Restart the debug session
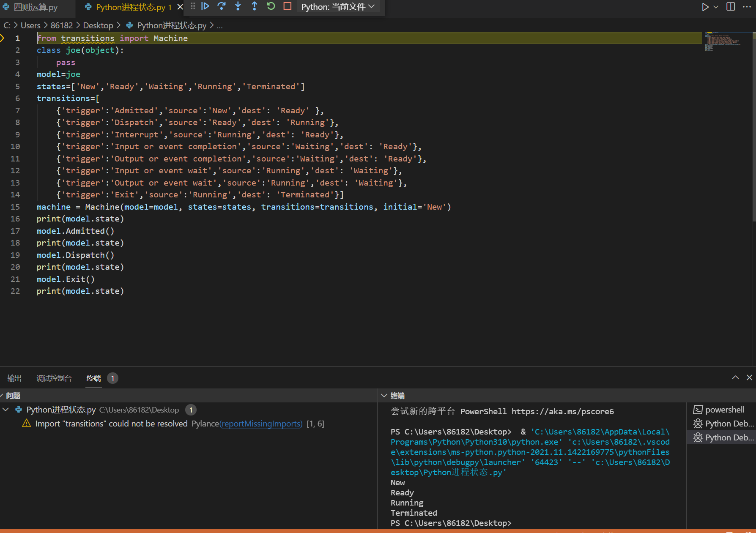 click(271, 6)
